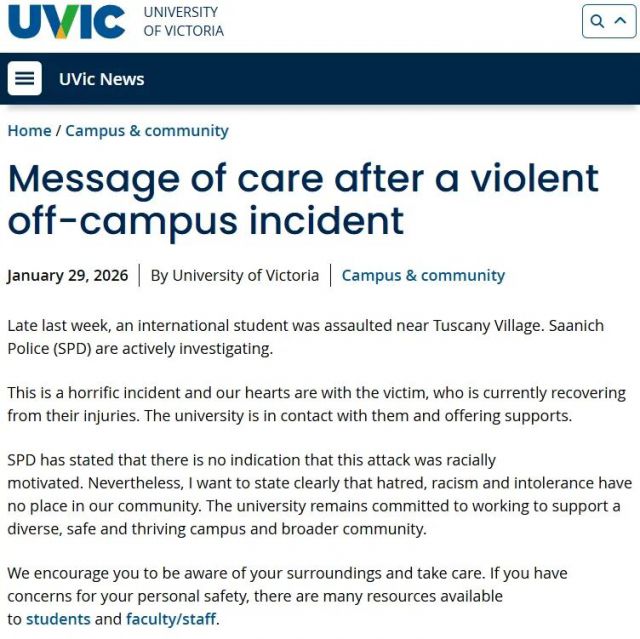640x639 pixels.
Task: Collapse the search toggle chevron arrow
Action: pos(620,21)
